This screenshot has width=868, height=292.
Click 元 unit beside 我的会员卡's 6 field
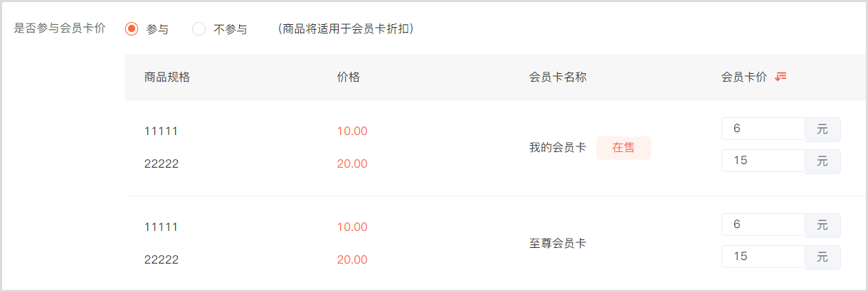click(822, 129)
